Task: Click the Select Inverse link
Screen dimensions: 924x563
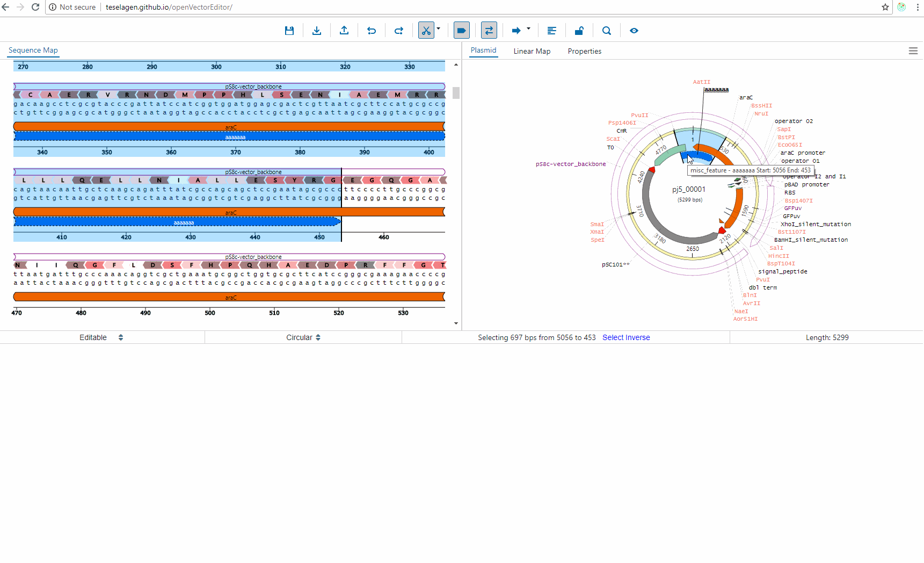Action: tap(626, 337)
